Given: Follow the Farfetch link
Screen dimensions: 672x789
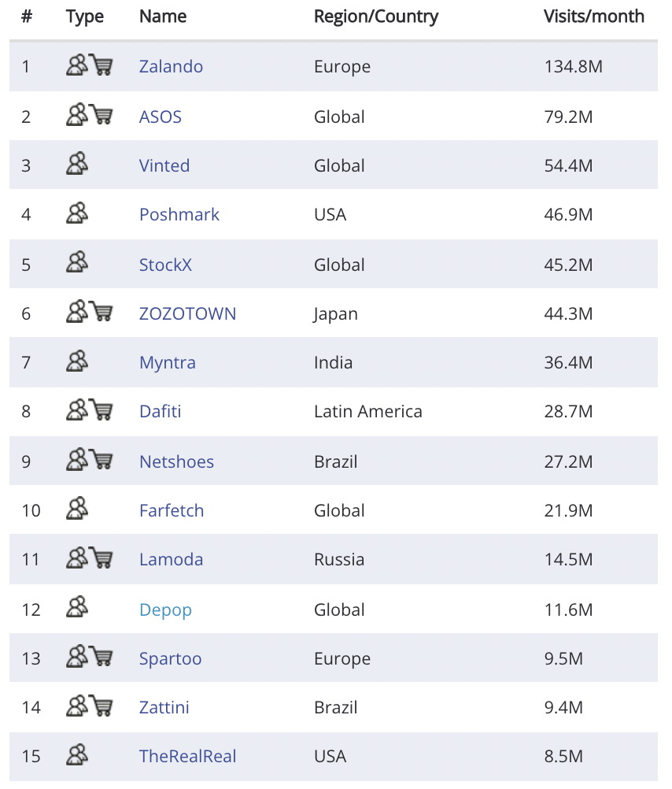Looking at the screenshot, I should click(x=172, y=511).
